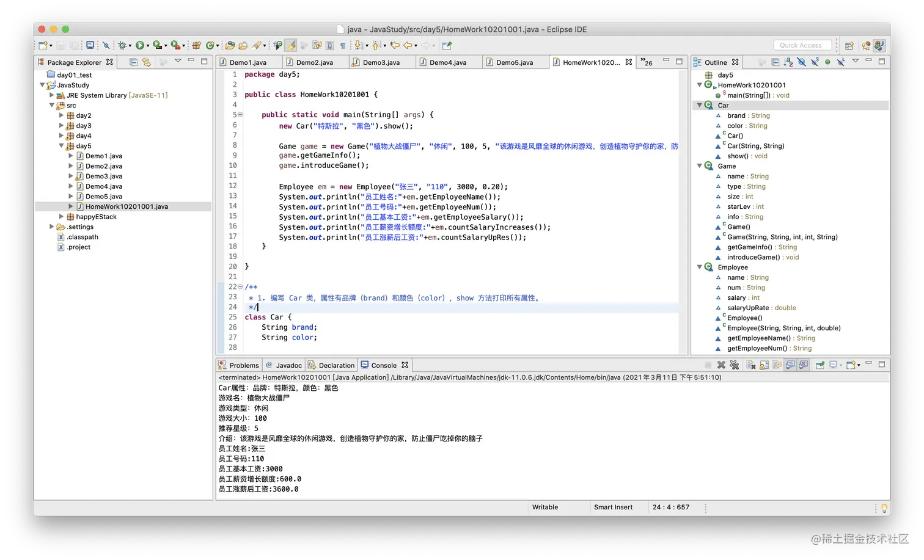924x560 pixels.
Task: Collapse the Employee class in Outline
Action: click(700, 267)
